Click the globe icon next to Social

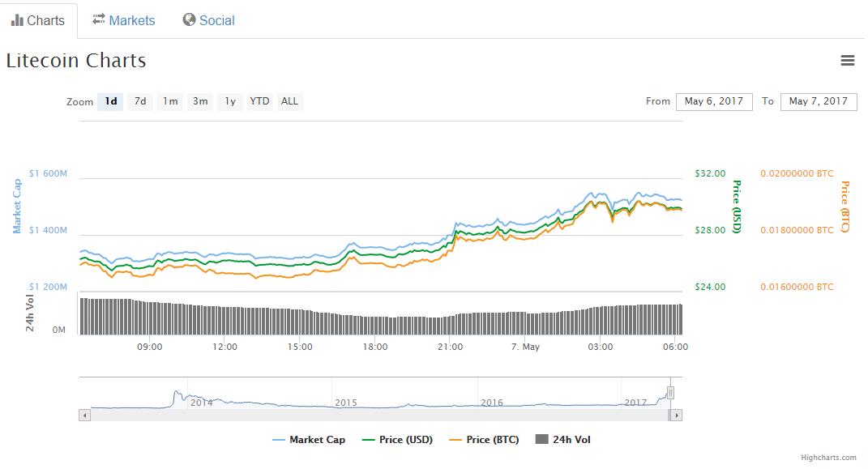click(187, 20)
